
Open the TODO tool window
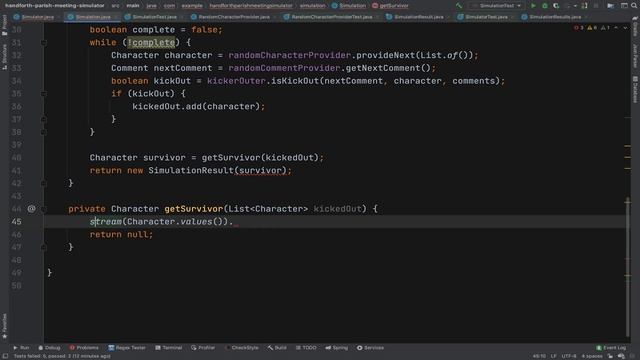coord(306,348)
